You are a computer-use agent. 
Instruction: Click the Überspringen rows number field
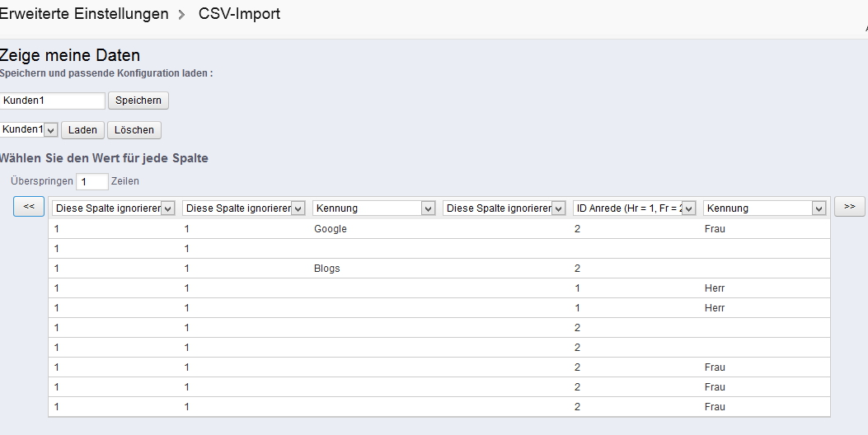tap(92, 181)
